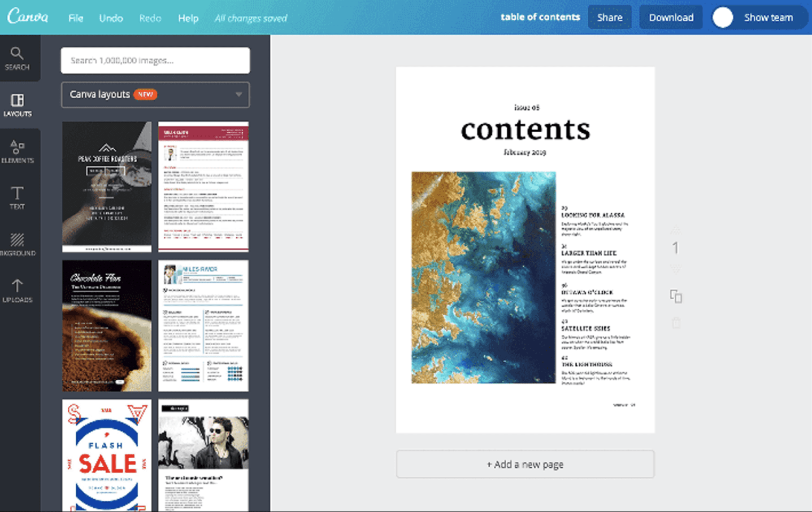The height and width of the screenshot is (512, 812).
Task: Open the Background panel
Action: point(18,244)
